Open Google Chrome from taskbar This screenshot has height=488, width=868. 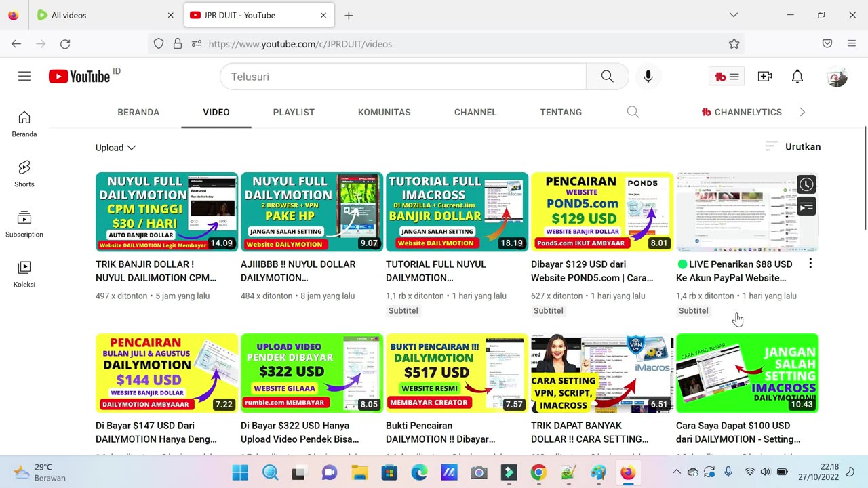(x=538, y=472)
